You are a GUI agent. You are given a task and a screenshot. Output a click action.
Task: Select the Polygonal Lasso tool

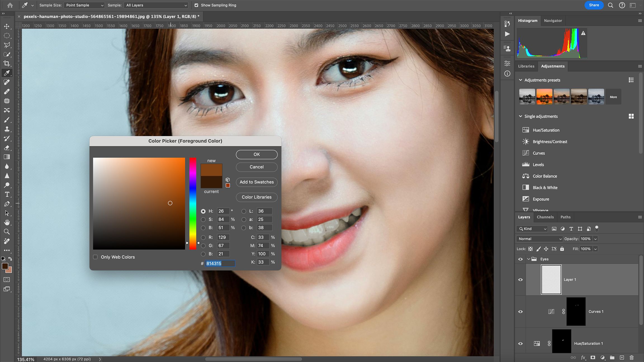point(7,45)
